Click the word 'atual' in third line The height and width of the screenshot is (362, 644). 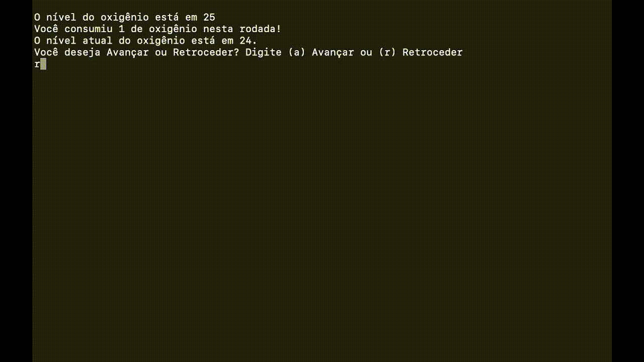[x=98, y=41]
